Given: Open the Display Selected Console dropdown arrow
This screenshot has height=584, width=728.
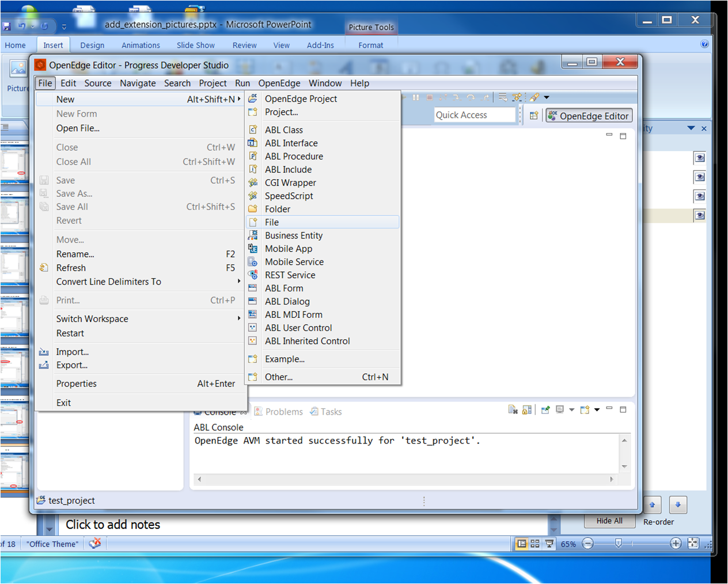Looking at the screenshot, I should tap(571, 409).
